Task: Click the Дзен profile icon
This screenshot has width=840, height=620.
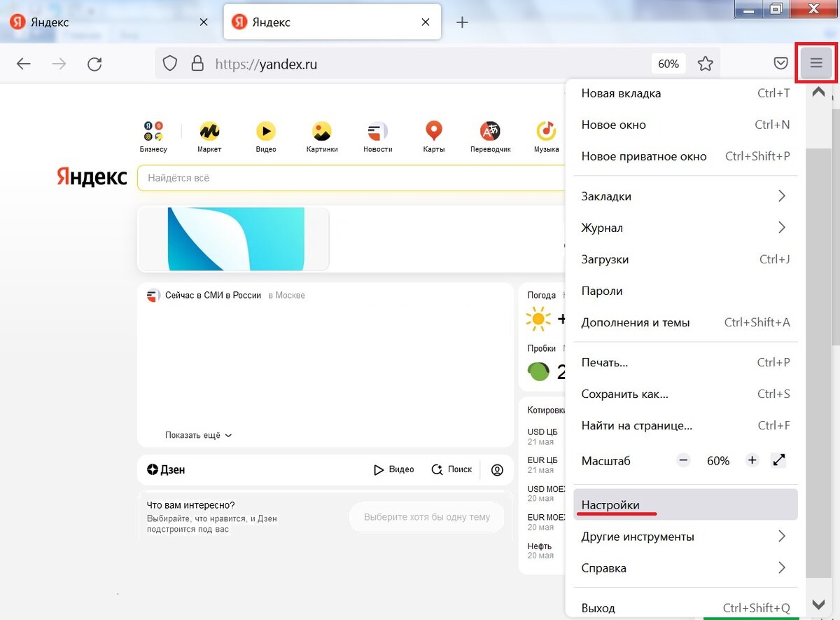Action: [x=497, y=470]
